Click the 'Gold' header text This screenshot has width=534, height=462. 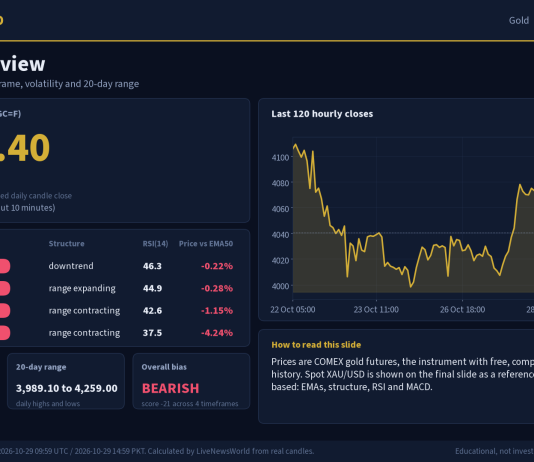click(x=519, y=20)
